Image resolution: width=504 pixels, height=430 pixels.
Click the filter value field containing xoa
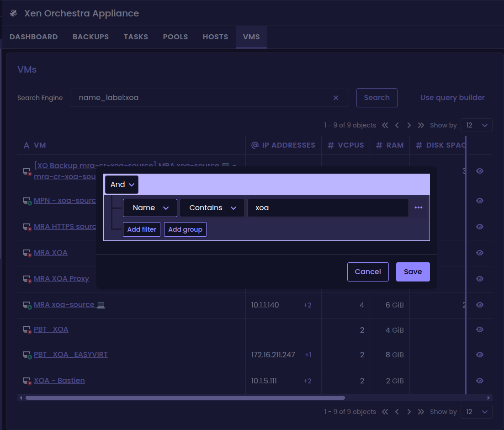point(328,208)
